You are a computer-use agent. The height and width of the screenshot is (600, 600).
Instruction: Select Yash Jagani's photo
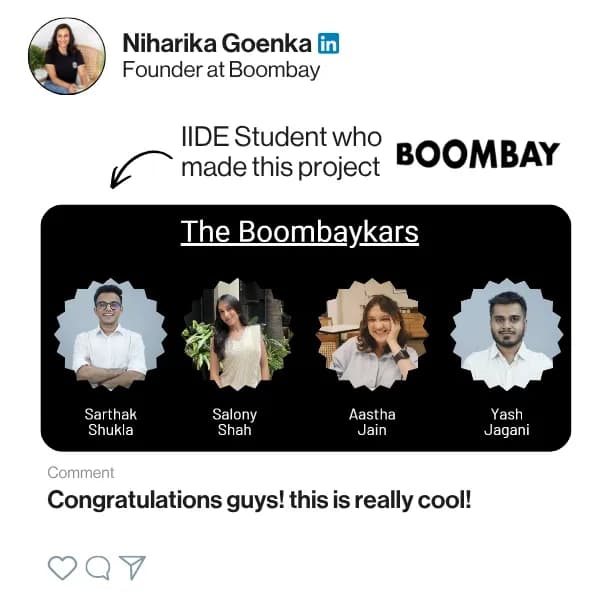[x=507, y=334]
